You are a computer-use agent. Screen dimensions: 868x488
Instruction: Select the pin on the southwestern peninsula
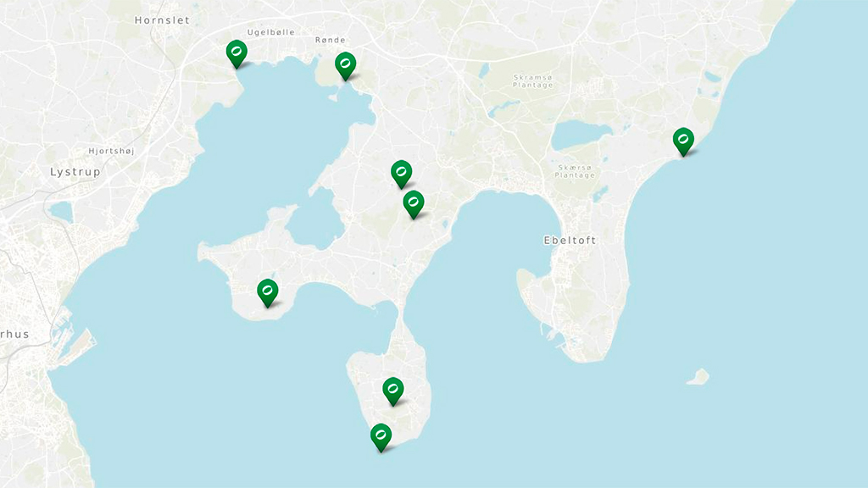tap(267, 292)
